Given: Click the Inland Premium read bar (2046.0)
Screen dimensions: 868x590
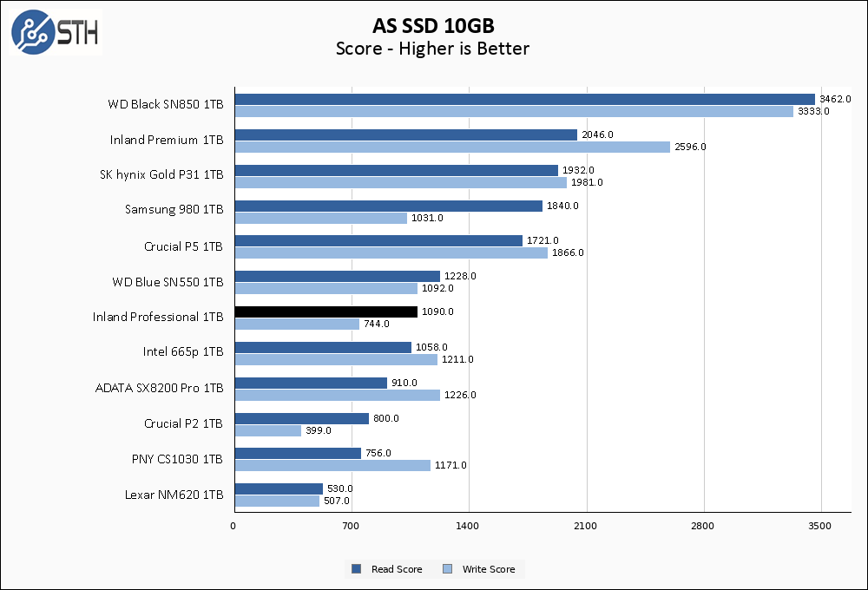Looking at the screenshot, I should (406, 134).
